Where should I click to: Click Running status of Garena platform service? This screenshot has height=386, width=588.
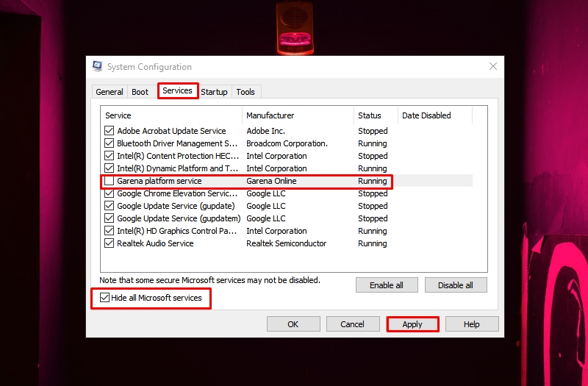(x=373, y=181)
